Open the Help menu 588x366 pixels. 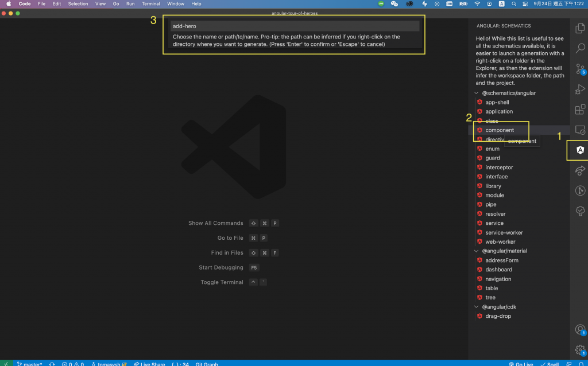(196, 4)
